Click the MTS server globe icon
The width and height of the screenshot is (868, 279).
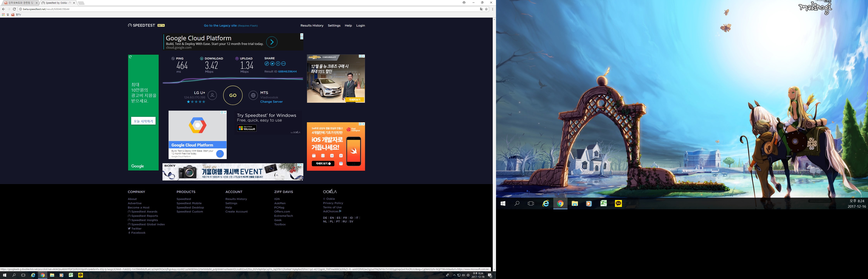253,95
